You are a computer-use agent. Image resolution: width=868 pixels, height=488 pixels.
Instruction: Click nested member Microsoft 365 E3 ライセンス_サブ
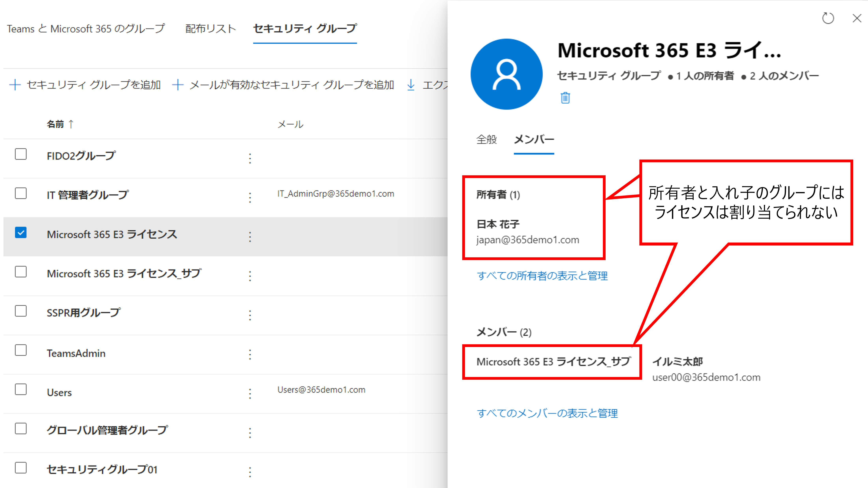click(553, 362)
